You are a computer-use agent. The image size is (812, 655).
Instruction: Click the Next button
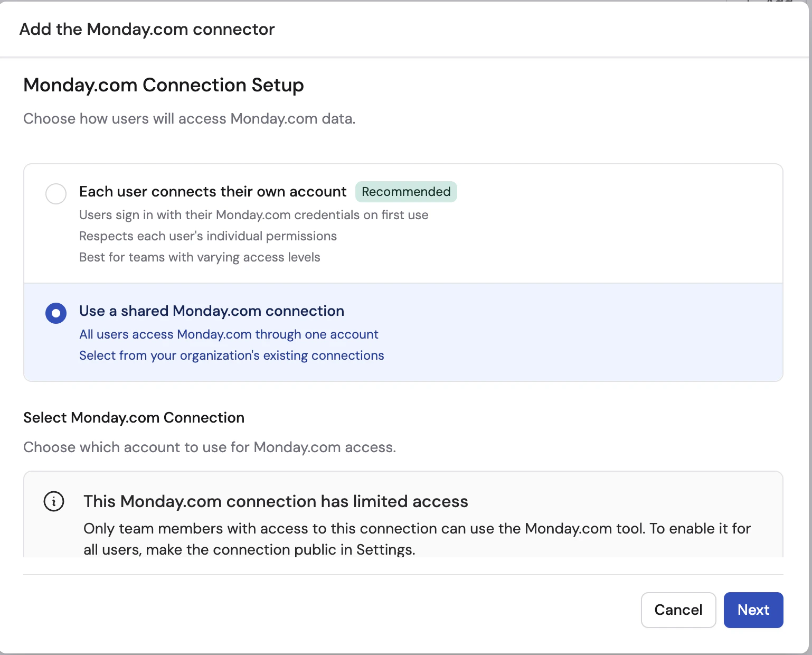pyautogui.click(x=753, y=610)
